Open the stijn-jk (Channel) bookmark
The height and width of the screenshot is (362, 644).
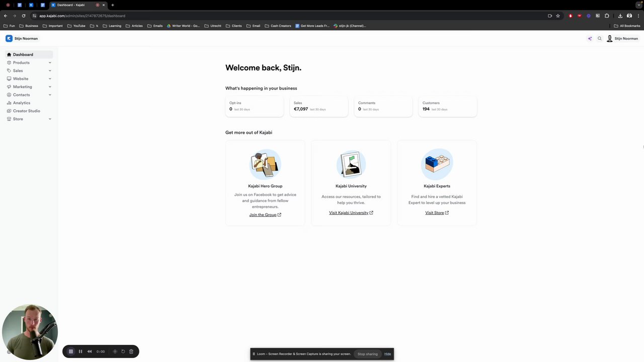[350, 26]
